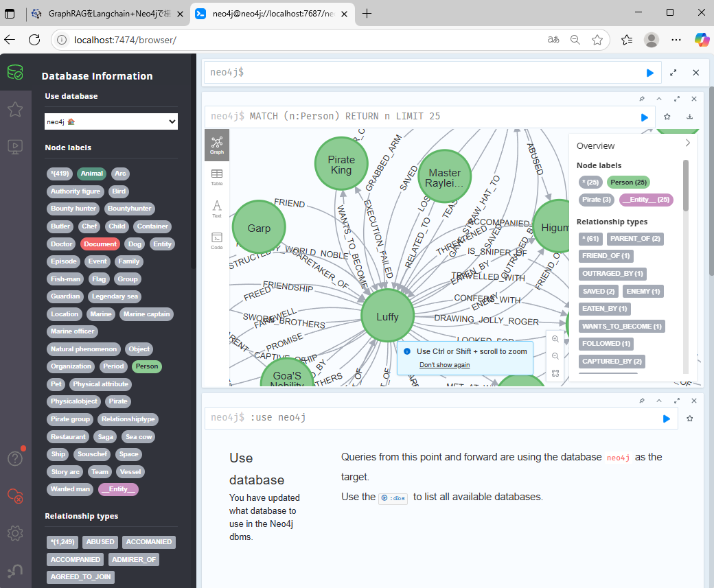Select WANTS_TO_BECOME (1) in Overview

coord(621,327)
